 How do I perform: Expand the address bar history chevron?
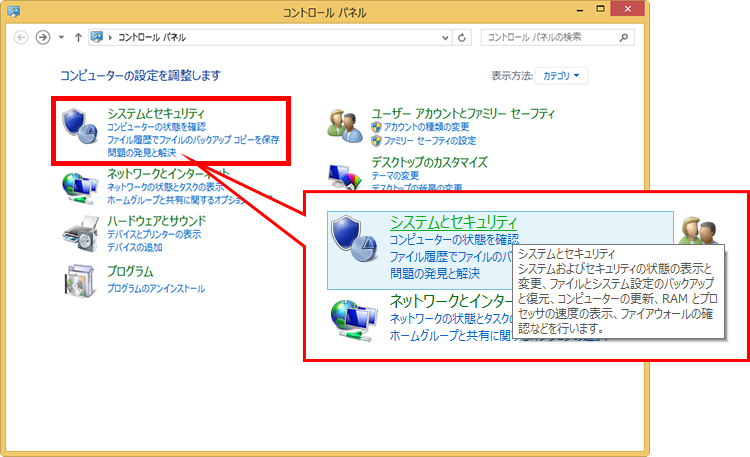[445, 37]
